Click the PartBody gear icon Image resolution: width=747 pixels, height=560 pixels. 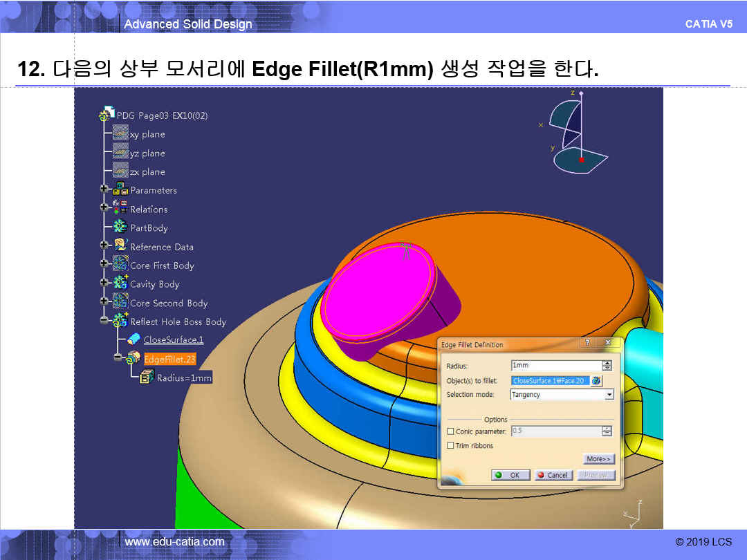click(x=120, y=227)
